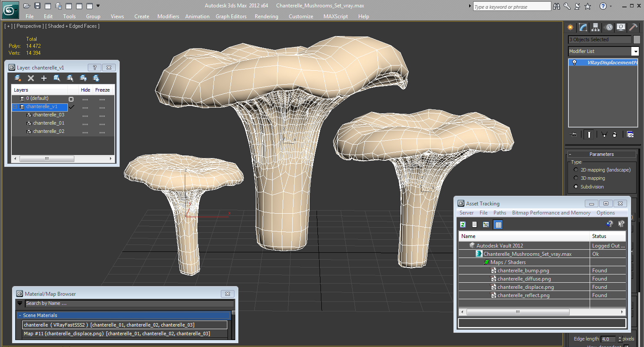Click the Save File floppy disk icon
The height and width of the screenshot is (347, 644).
[x=37, y=6]
